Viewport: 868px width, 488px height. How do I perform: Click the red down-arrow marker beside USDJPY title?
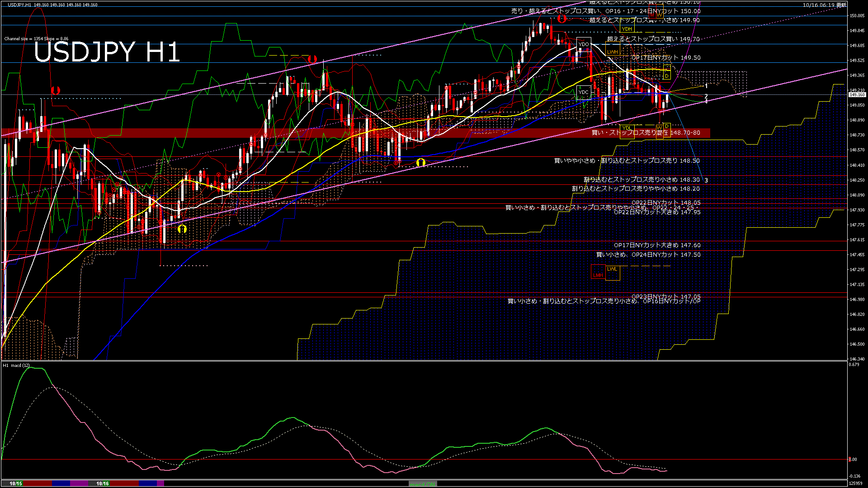click(x=56, y=91)
